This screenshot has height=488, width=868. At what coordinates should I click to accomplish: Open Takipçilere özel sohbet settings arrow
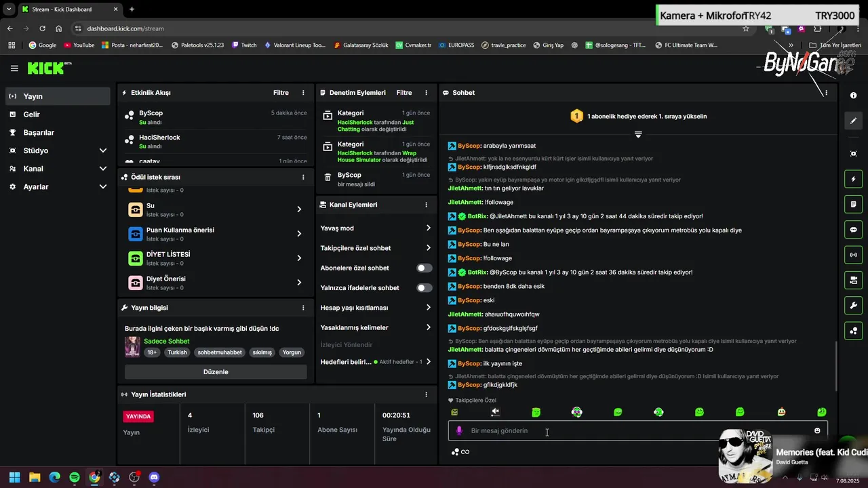tap(429, 248)
